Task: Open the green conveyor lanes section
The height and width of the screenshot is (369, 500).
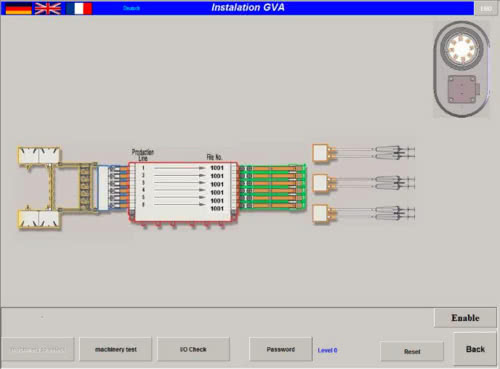Action: 273,187
